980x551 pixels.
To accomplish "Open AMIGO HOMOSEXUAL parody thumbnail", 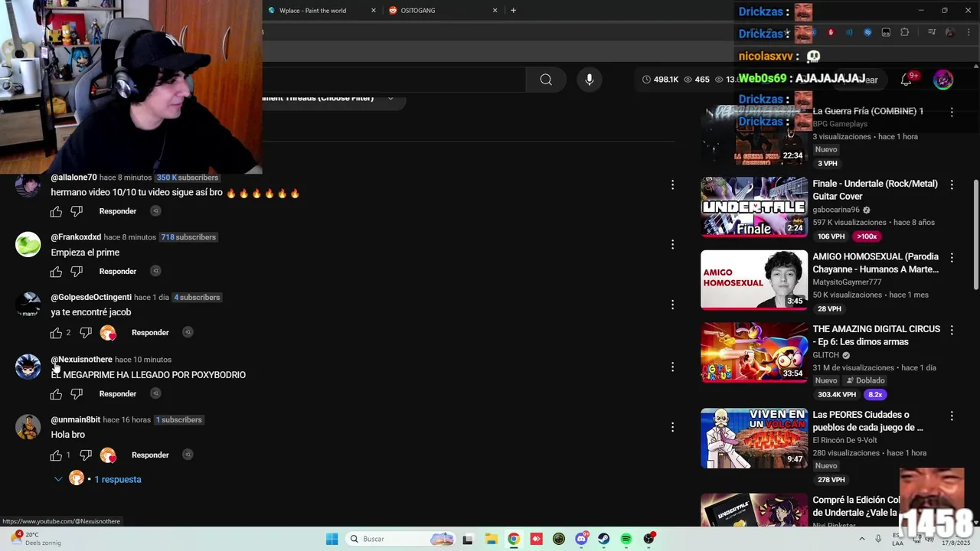I will click(754, 279).
